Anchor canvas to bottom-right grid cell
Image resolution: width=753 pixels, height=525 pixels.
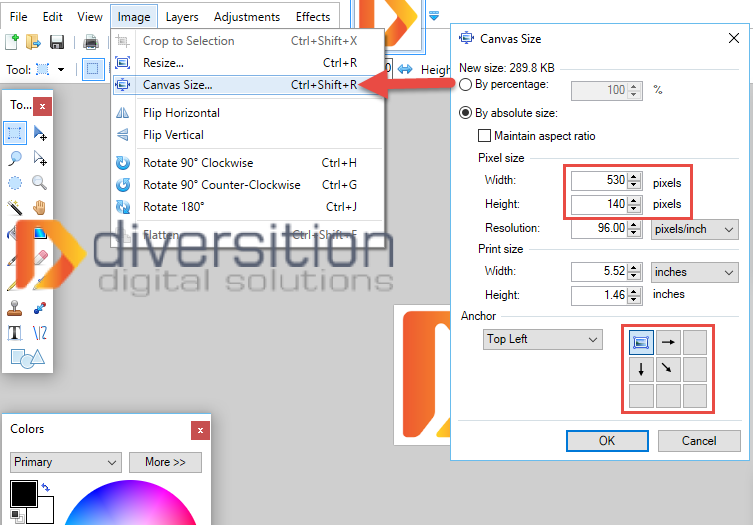click(x=695, y=396)
